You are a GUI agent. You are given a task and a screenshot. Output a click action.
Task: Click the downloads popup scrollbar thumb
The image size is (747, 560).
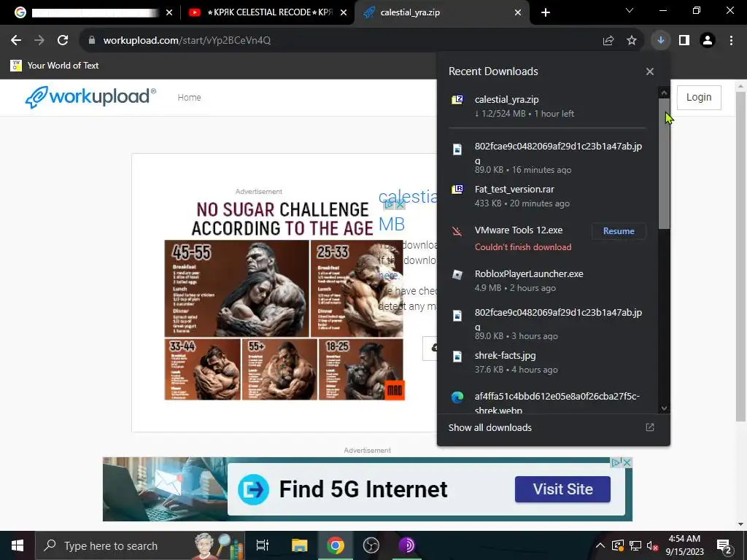664,163
